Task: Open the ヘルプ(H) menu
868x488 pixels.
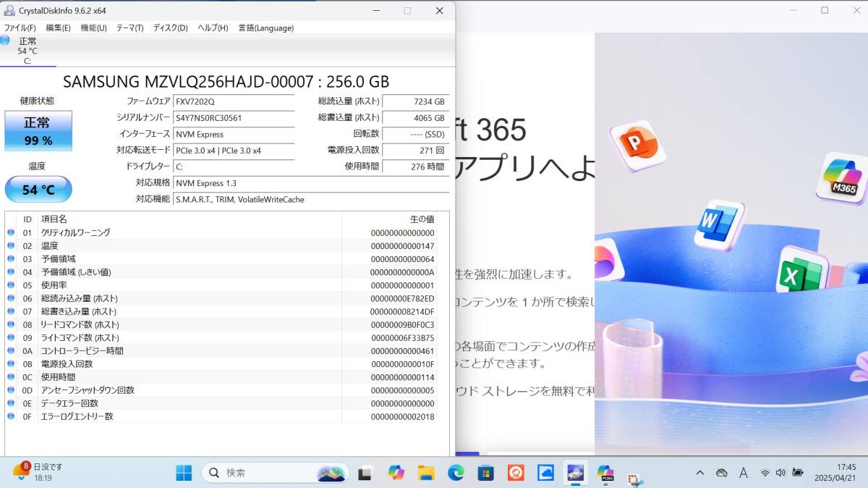Action: pyautogui.click(x=213, y=28)
